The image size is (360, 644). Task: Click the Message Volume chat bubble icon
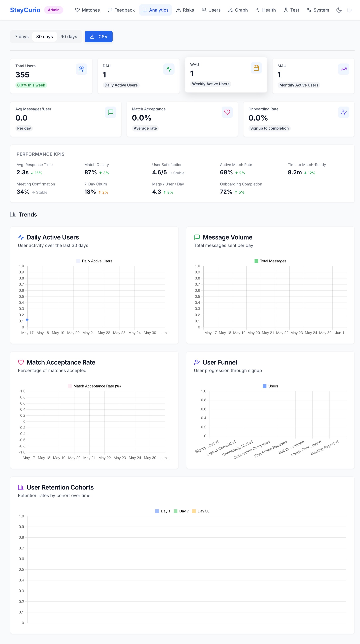point(197,237)
